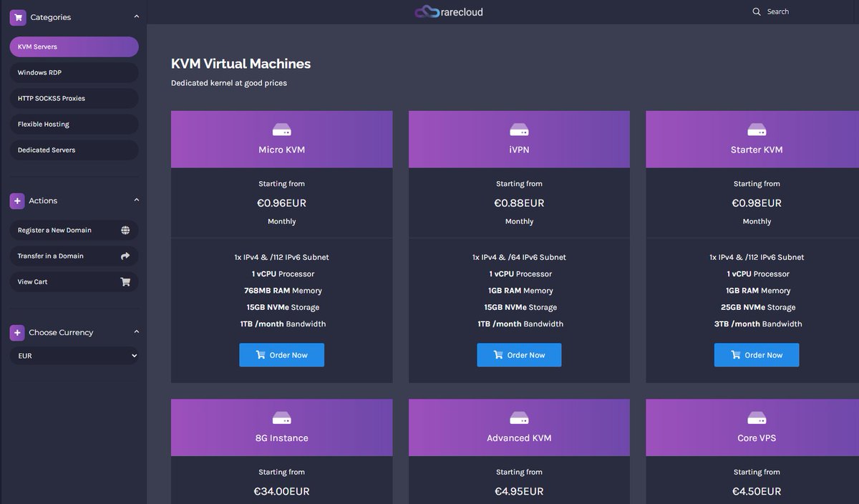Click the rarecloud logo

pos(449,11)
